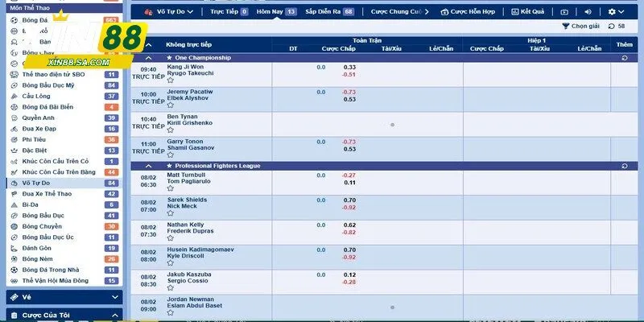Image resolution: width=644 pixels, height=322 pixels.
Task: Click the refresh icon beside the 58 counter
Action: pos(612,27)
